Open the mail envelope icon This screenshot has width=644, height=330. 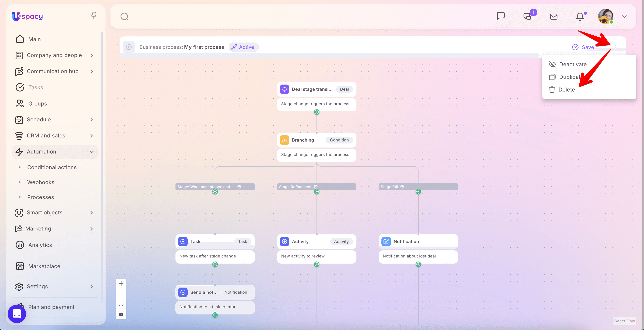pos(554,17)
